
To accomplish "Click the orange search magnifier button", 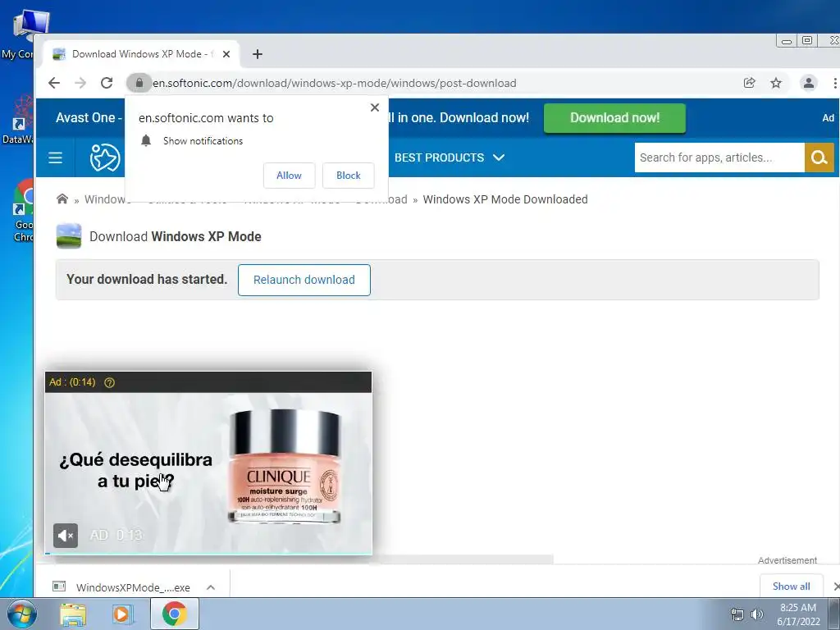I will coord(819,157).
